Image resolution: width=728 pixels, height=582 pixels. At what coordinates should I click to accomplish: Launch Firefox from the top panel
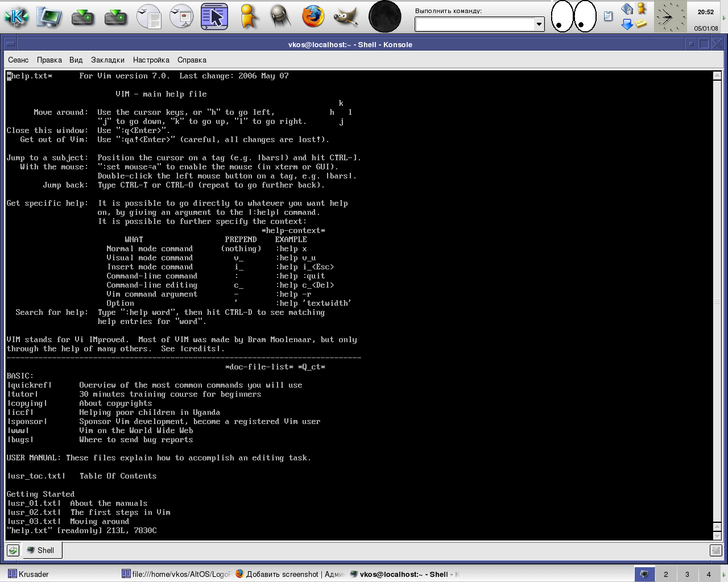pyautogui.click(x=313, y=16)
